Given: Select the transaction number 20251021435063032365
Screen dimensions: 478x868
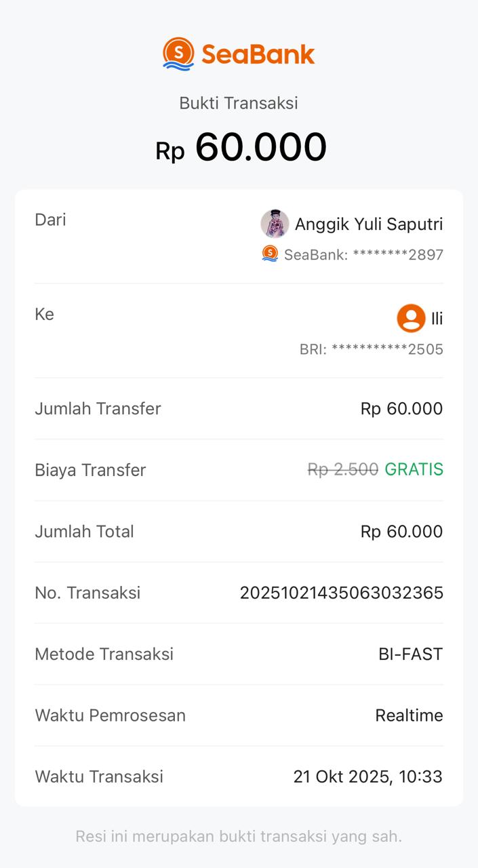Looking at the screenshot, I should click(341, 593).
